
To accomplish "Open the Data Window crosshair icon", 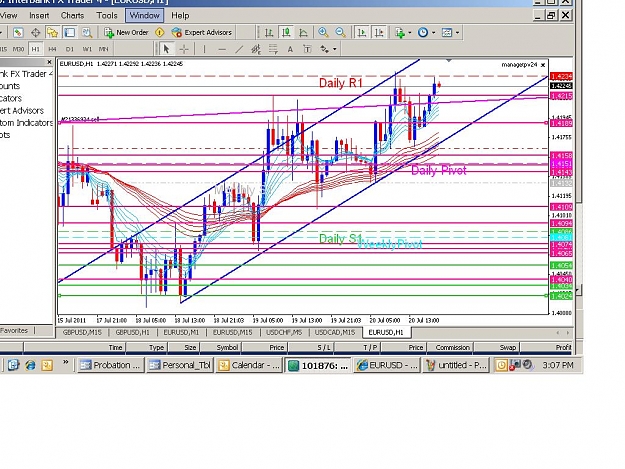I will coord(35,33).
